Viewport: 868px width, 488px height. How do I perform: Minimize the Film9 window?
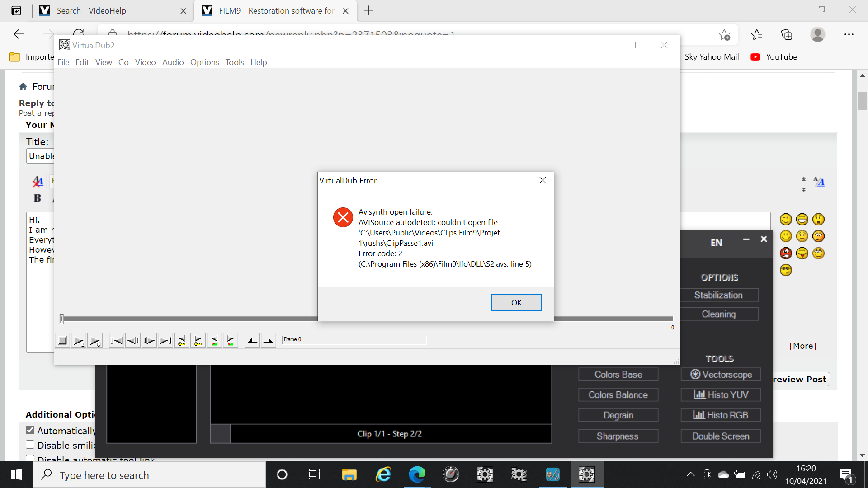click(x=746, y=239)
